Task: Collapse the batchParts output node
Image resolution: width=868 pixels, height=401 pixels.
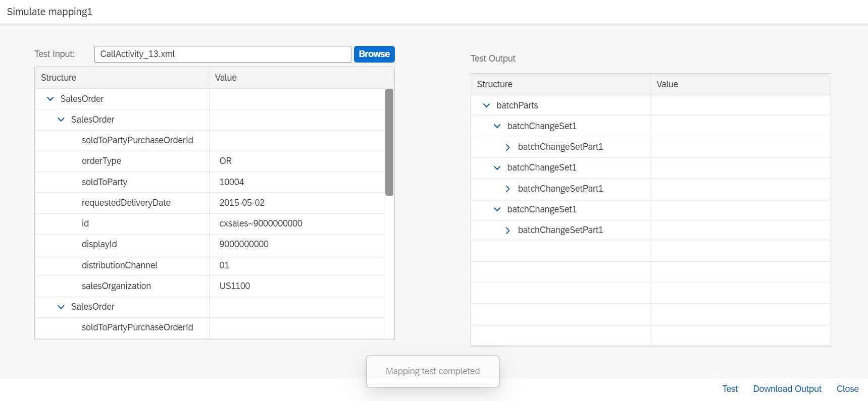Action: [x=486, y=105]
